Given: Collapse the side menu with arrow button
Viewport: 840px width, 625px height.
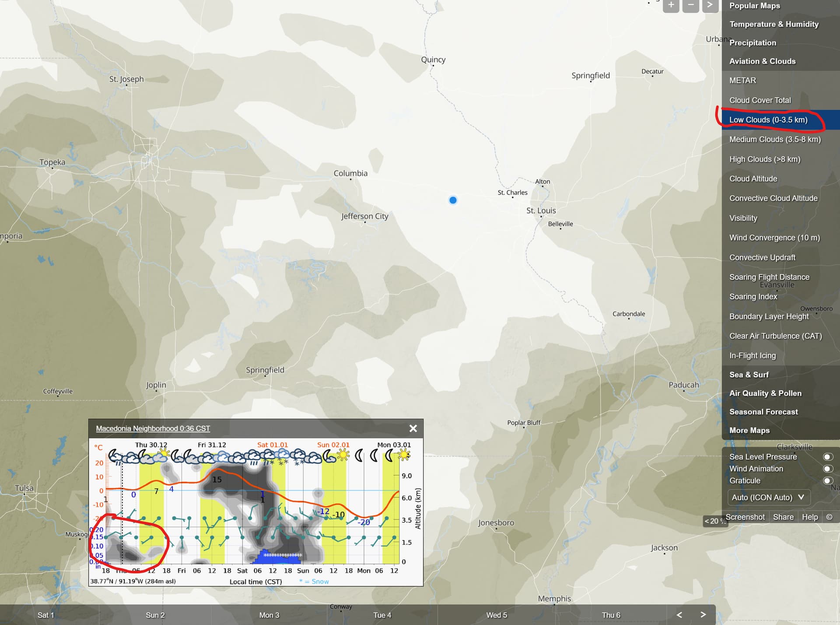Looking at the screenshot, I should click(x=710, y=5).
